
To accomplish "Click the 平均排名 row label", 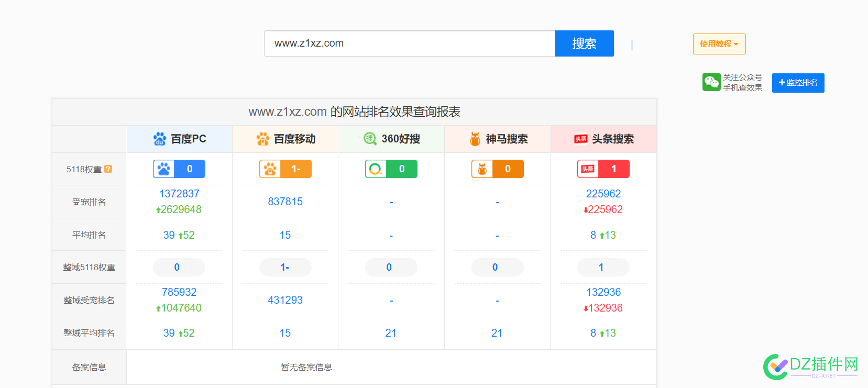I will pos(89,235).
